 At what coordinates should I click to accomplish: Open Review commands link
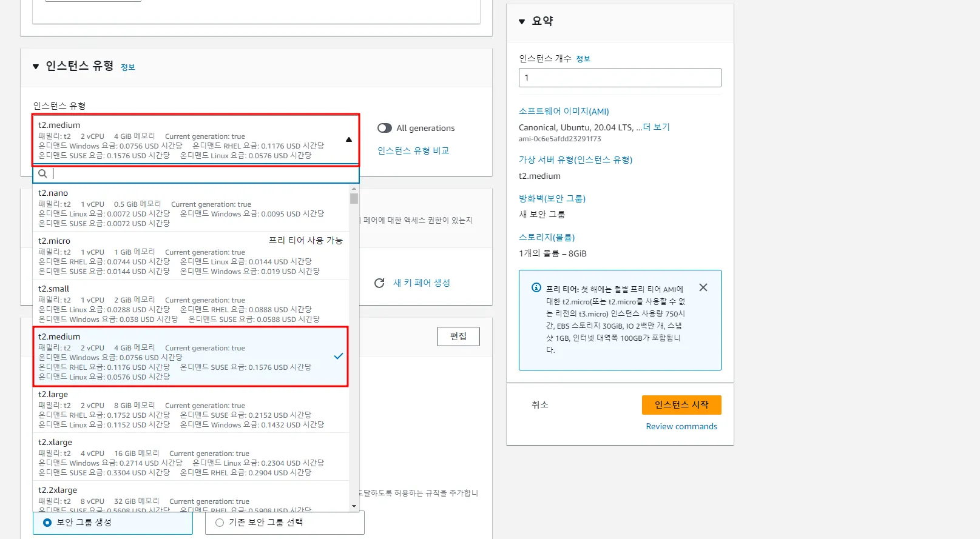tap(681, 426)
